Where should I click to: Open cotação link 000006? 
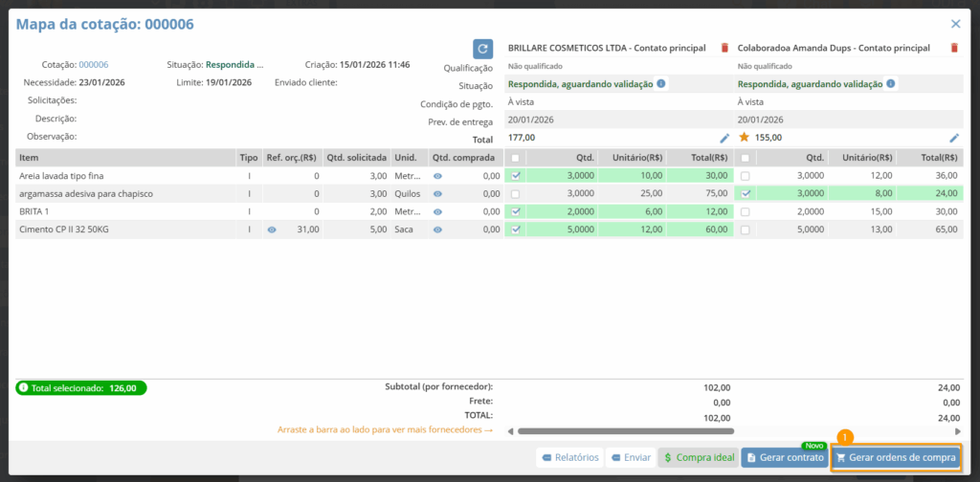[x=94, y=65]
